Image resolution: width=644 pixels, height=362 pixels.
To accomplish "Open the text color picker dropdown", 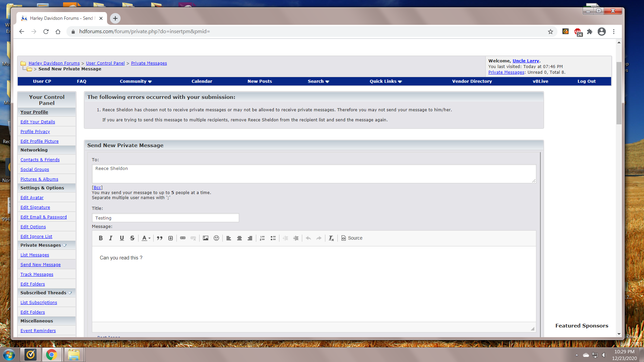I will tap(146, 238).
